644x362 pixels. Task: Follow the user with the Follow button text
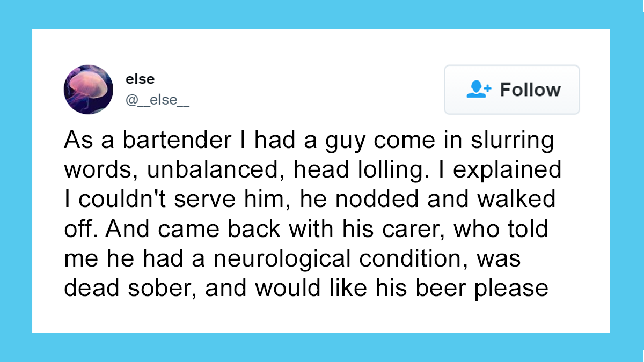[x=530, y=90]
